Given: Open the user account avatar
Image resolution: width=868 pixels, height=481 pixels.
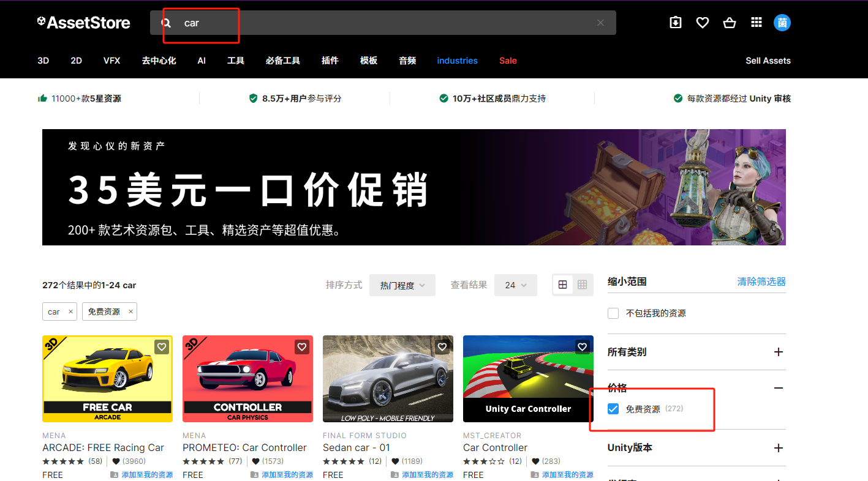Looking at the screenshot, I should (782, 23).
